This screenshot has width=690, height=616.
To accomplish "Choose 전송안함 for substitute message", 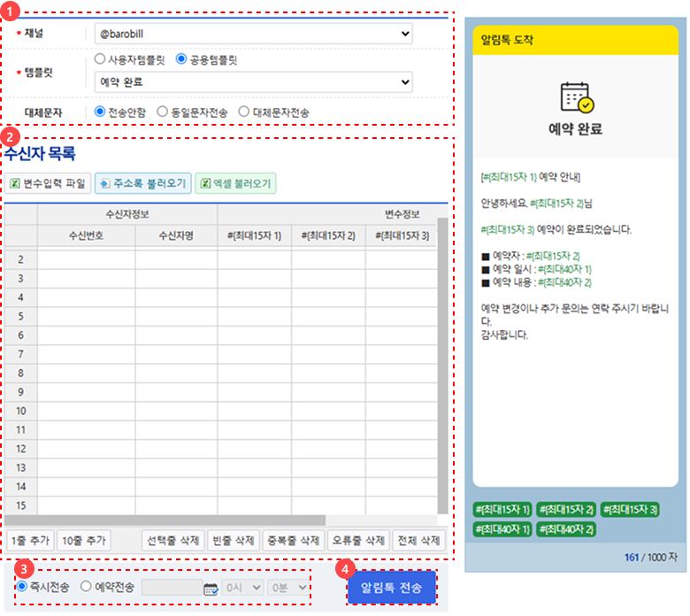I will click(100, 112).
